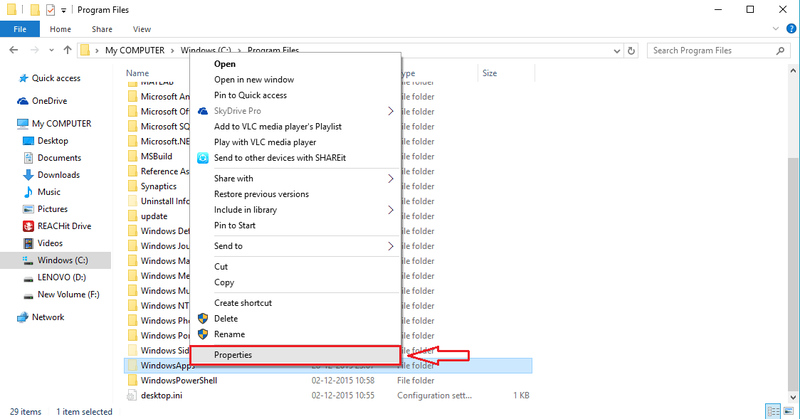Click the SkyDrive Pro cloud icon
This screenshot has height=419, width=800.
[203, 111]
